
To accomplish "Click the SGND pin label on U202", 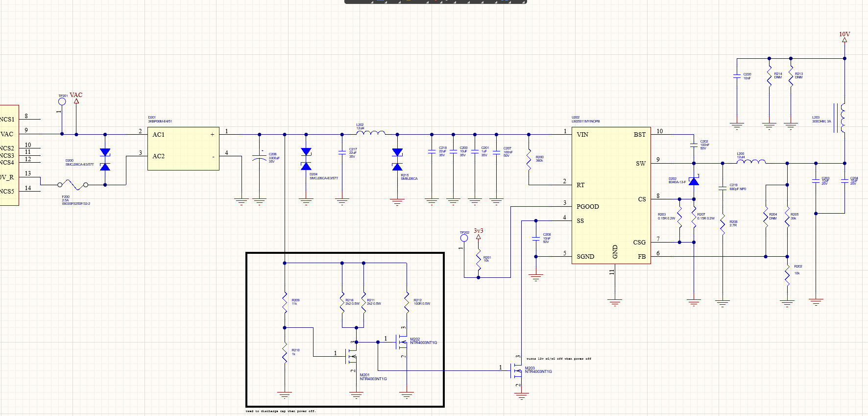I will point(585,257).
